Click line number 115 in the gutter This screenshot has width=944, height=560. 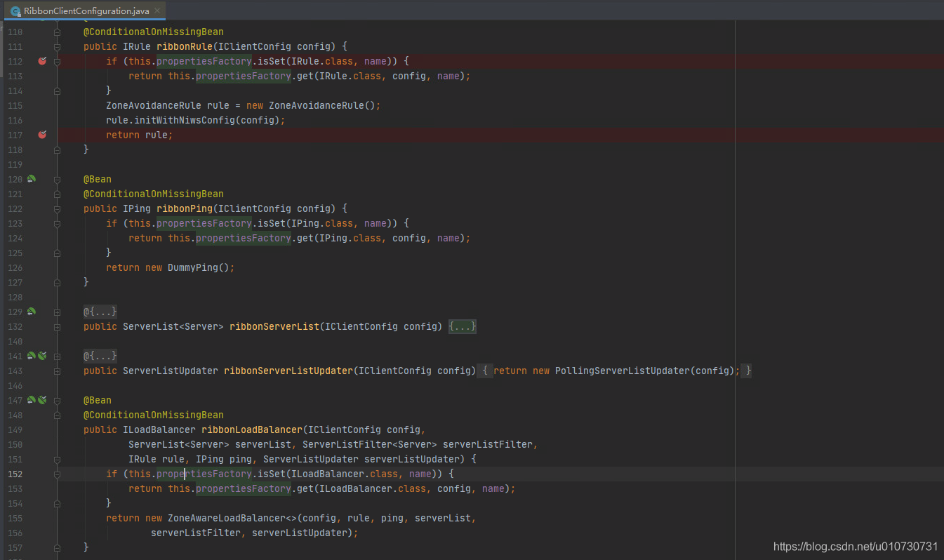click(15, 105)
